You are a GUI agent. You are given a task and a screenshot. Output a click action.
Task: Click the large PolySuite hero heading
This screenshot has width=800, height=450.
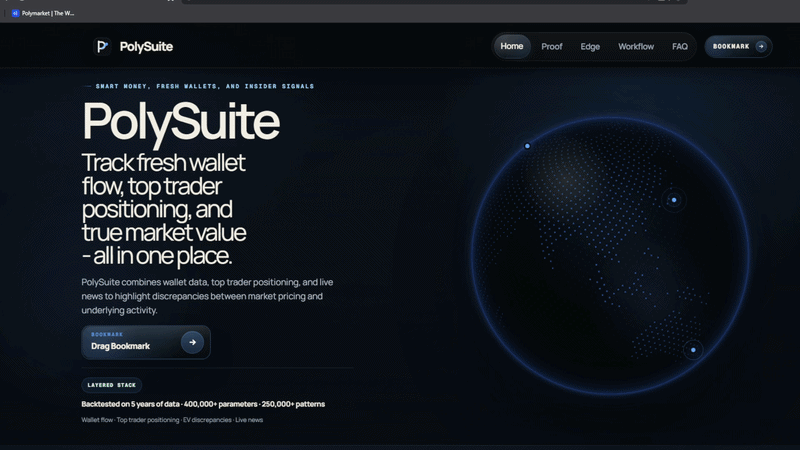tap(181, 121)
